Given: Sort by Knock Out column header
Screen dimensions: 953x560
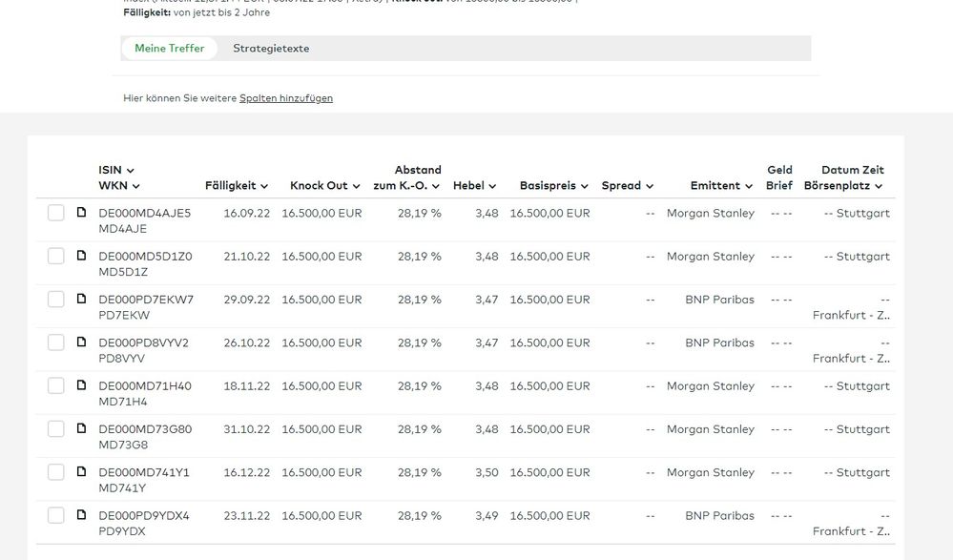Looking at the screenshot, I should tap(325, 186).
